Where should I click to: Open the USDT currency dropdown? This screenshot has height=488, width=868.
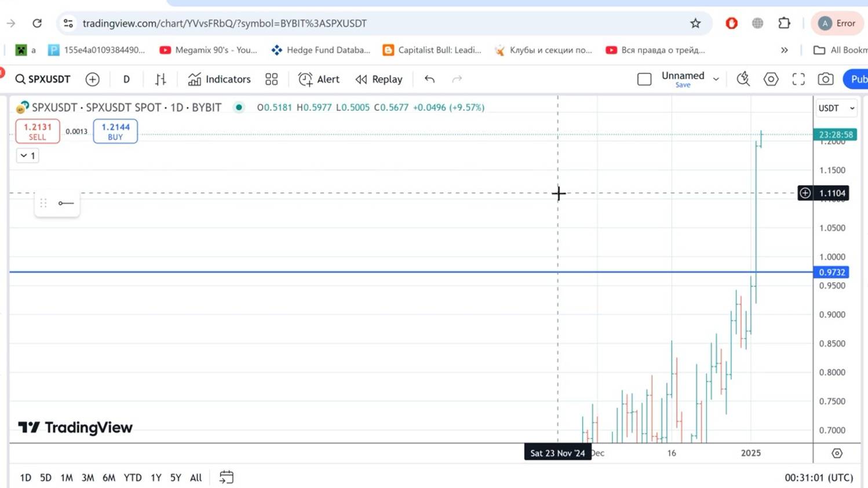(x=836, y=108)
